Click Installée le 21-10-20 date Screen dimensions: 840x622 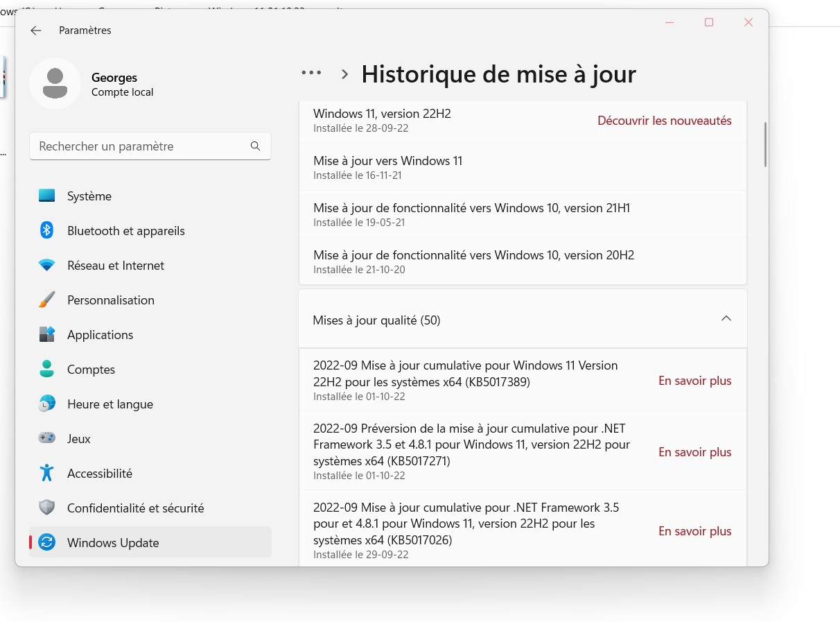click(x=359, y=270)
